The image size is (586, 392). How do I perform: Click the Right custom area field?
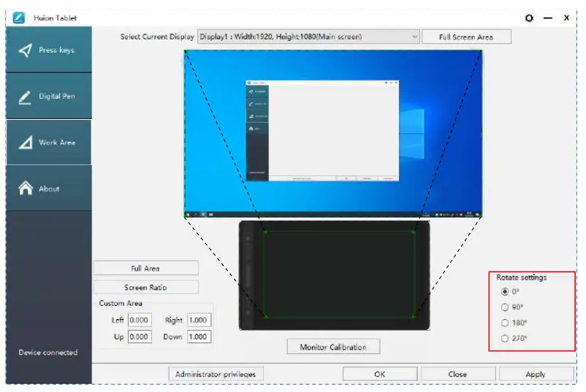pyautogui.click(x=199, y=320)
